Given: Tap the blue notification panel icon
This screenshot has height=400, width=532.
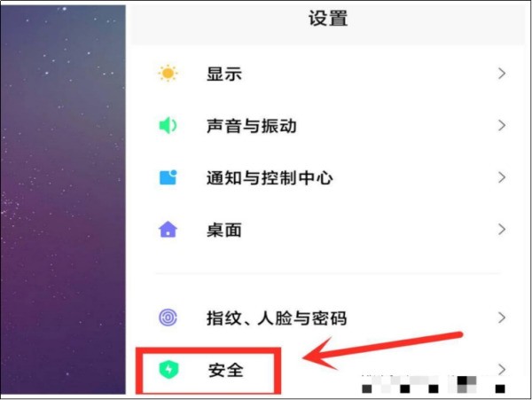Looking at the screenshot, I should [x=168, y=177].
